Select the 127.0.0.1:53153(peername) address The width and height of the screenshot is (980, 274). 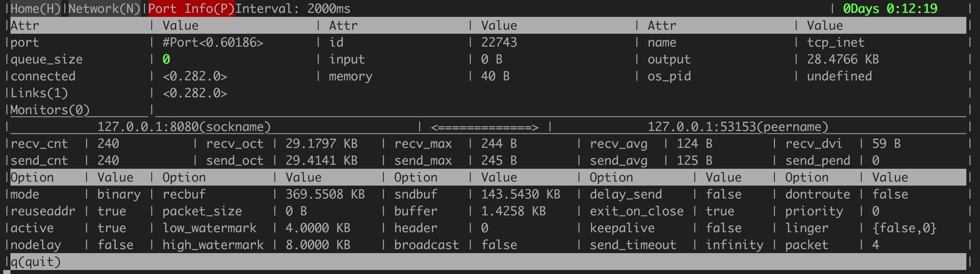738,127
